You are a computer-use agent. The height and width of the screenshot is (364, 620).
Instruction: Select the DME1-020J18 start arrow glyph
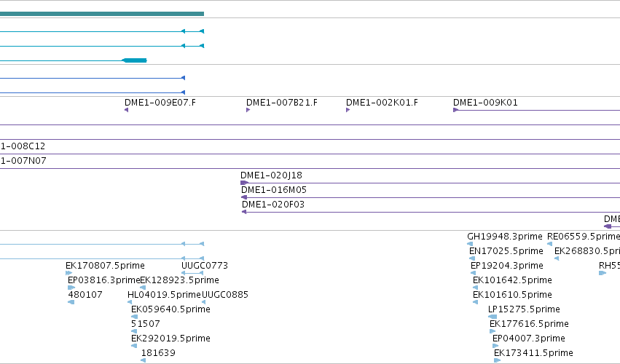[x=244, y=183]
